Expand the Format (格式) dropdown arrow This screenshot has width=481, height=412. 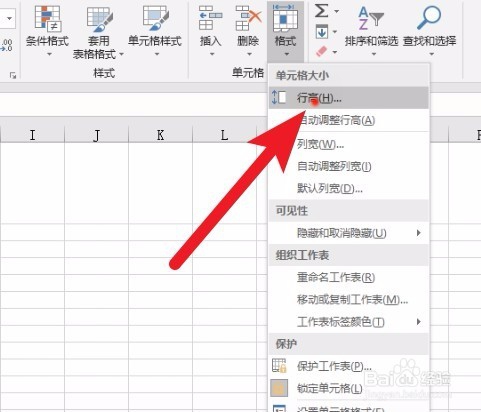tap(287, 54)
